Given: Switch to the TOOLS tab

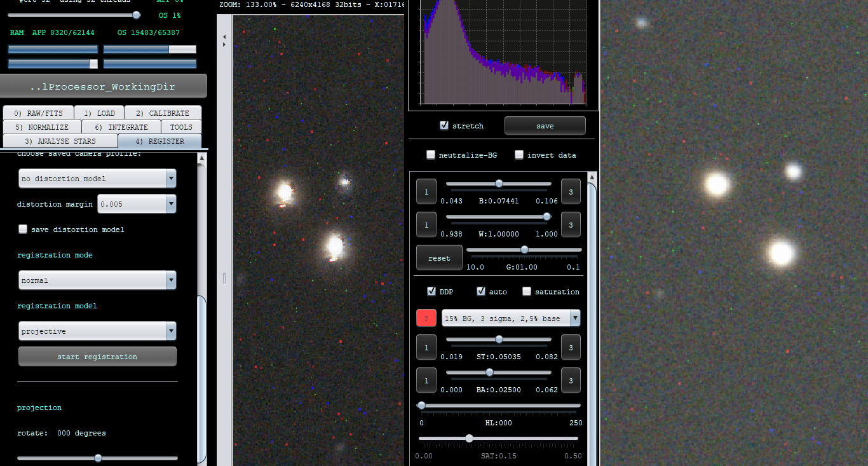Looking at the screenshot, I should pos(181,127).
